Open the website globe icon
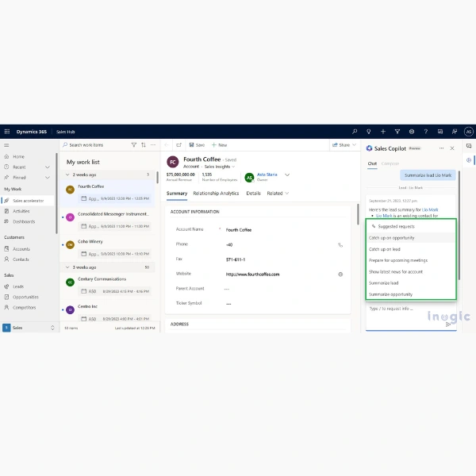Image resolution: width=476 pixels, height=476 pixels. [x=340, y=274]
